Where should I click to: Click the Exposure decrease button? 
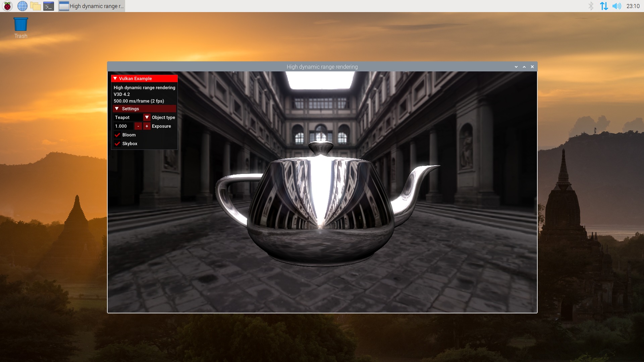click(x=138, y=126)
